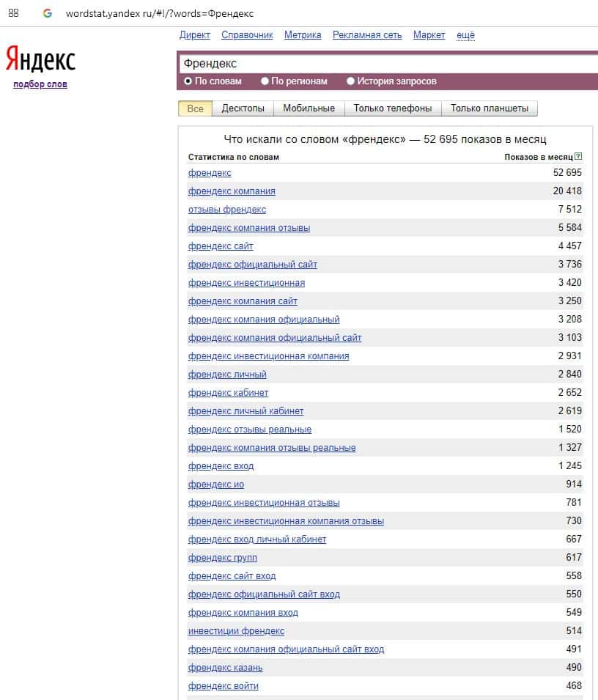
Task: Open the френдекс официальный сайт вход link
Action: click(264, 594)
